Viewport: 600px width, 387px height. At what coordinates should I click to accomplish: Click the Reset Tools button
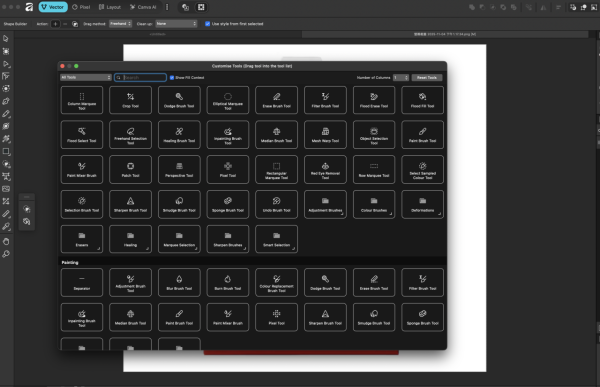(x=427, y=77)
